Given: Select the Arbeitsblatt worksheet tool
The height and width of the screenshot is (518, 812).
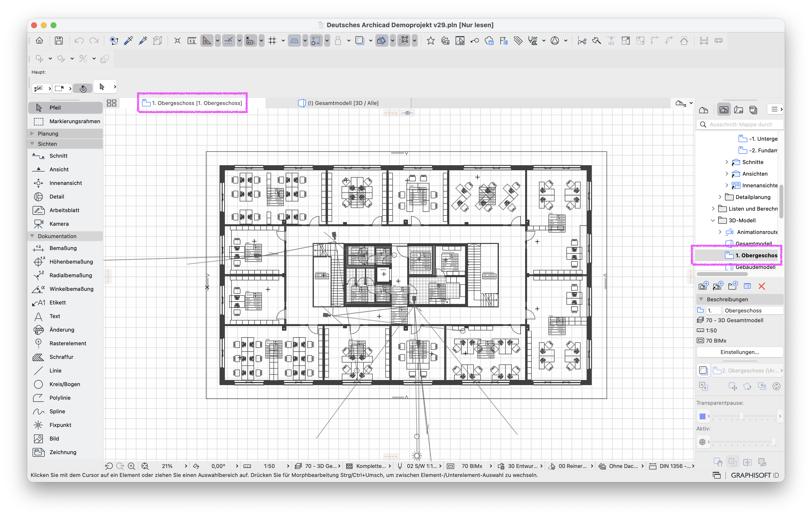Looking at the screenshot, I should (65, 210).
